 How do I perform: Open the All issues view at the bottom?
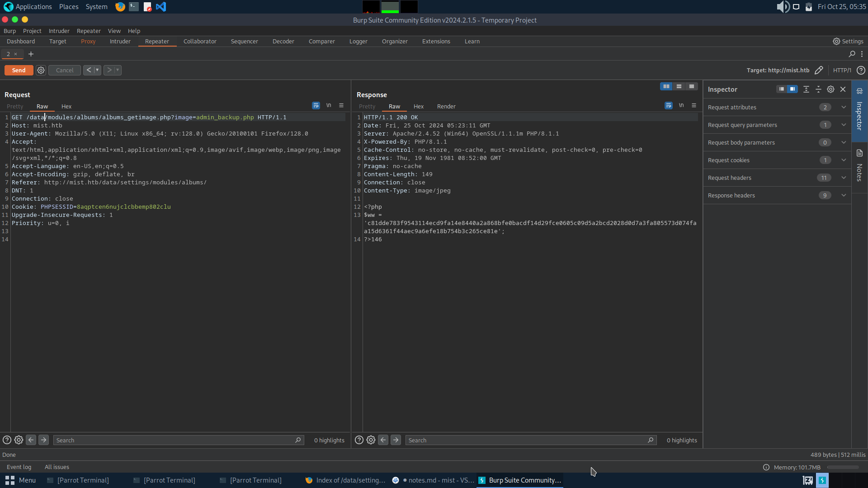pyautogui.click(x=56, y=467)
